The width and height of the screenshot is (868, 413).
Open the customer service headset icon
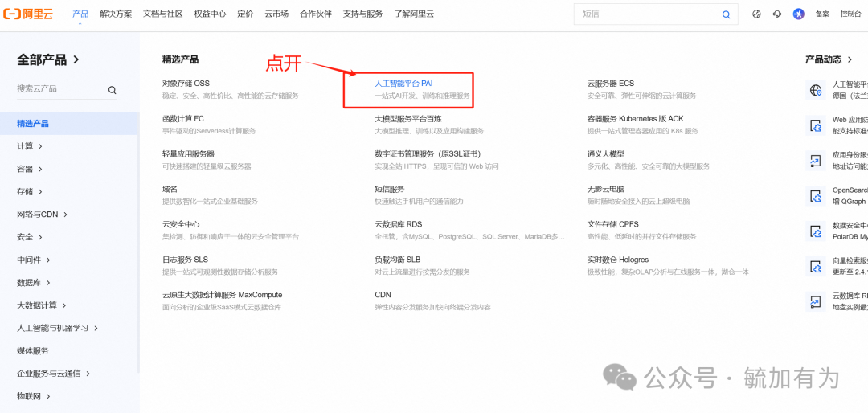click(777, 14)
